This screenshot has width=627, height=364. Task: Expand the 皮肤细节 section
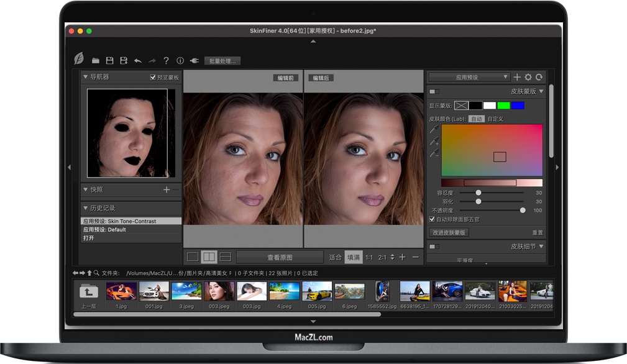(541, 247)
